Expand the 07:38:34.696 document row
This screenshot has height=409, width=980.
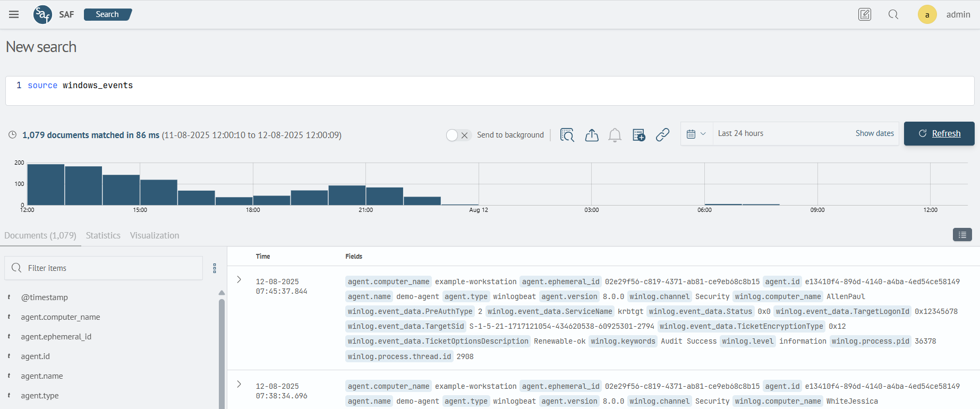pyautogui.click(x=239, y=384)
